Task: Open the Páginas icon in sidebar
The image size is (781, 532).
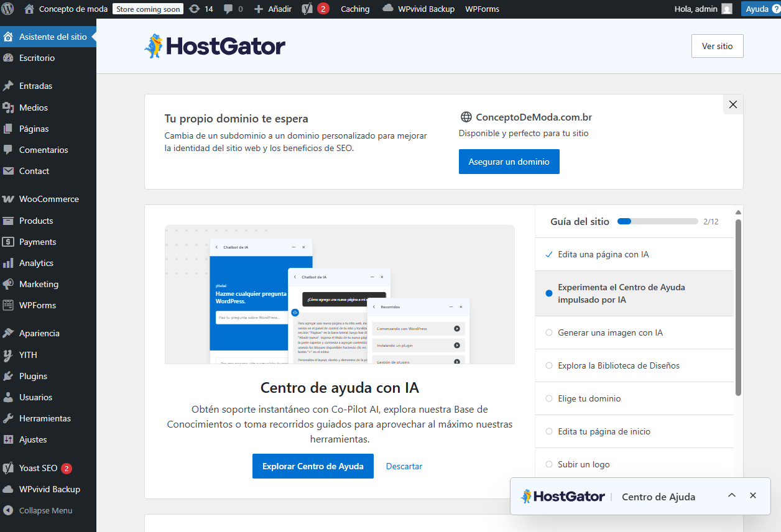Action: point(8,129)
